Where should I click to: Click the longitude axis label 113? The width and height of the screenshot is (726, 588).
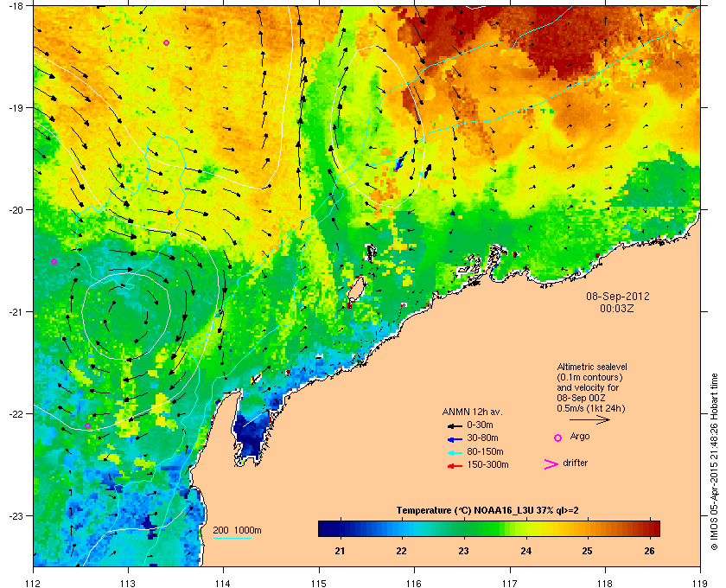click(128, 583)
